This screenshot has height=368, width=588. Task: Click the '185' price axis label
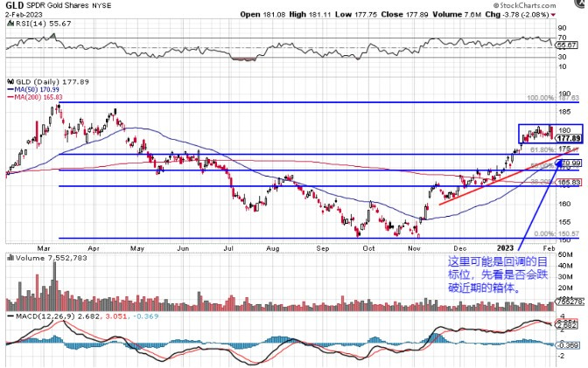tap(564, 112)
